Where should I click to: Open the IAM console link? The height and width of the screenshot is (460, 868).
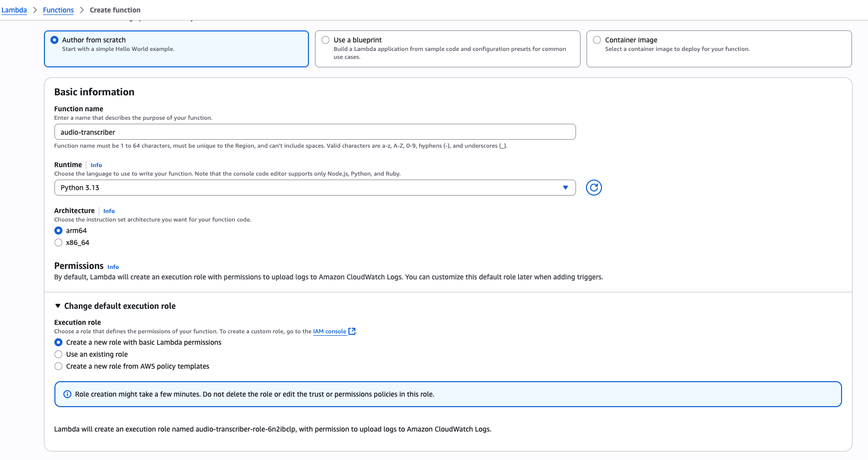pos(329,331)
